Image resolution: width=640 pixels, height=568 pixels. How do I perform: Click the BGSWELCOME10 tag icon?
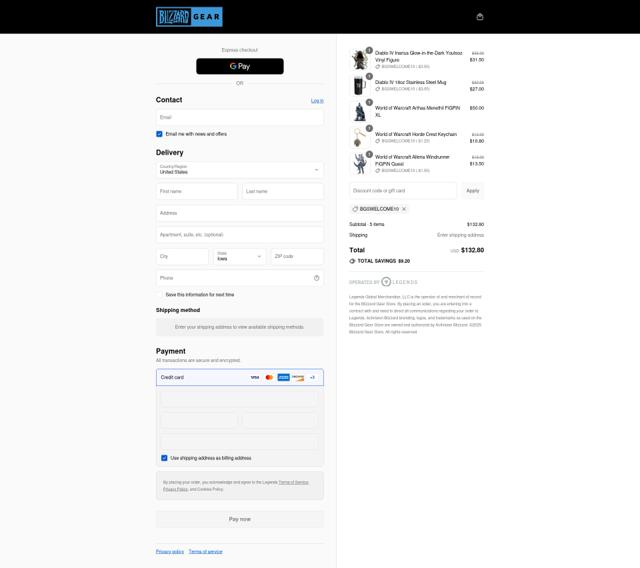(x=355, y=209)
